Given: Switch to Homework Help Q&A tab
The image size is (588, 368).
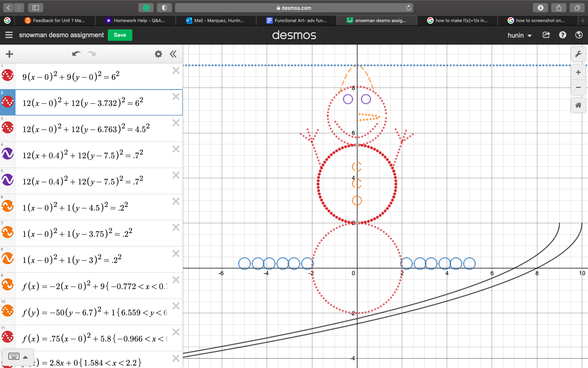Looking at the screenshot, I should [x=135, y=20].
